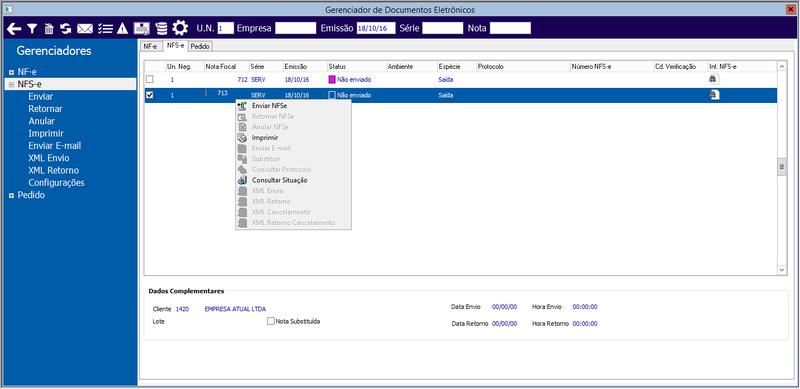Screen dimensions: 800x389
Task: Click the Número NFS-e column header
Action: [x=611, y=67]
